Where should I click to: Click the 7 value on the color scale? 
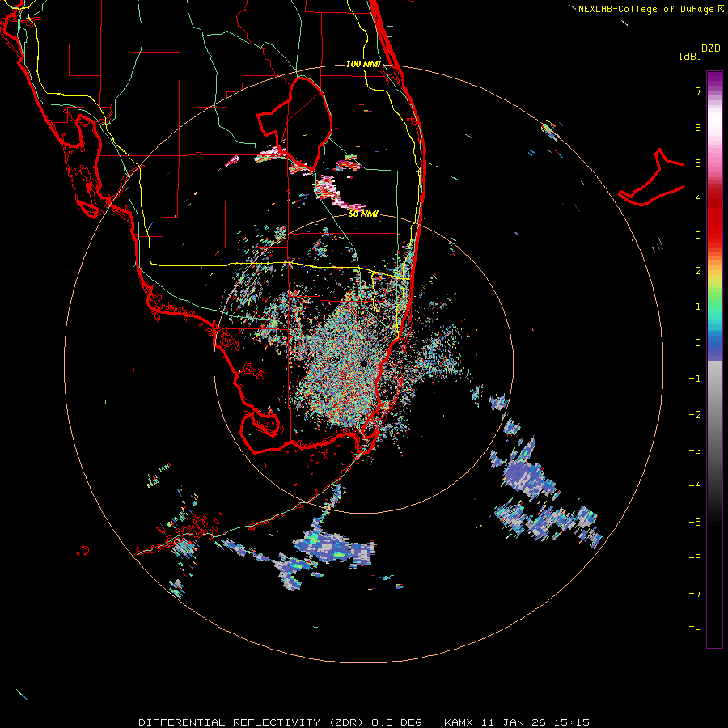pos(698,91)
